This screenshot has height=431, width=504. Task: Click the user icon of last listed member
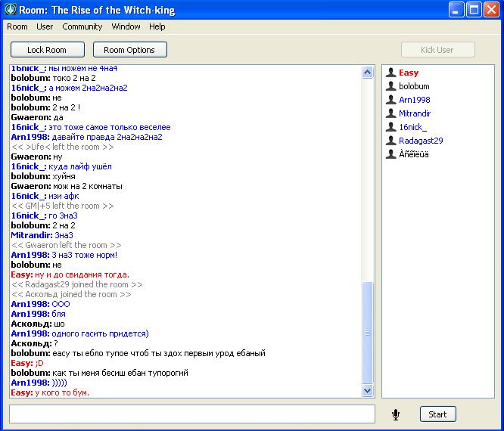coord(390,154)
